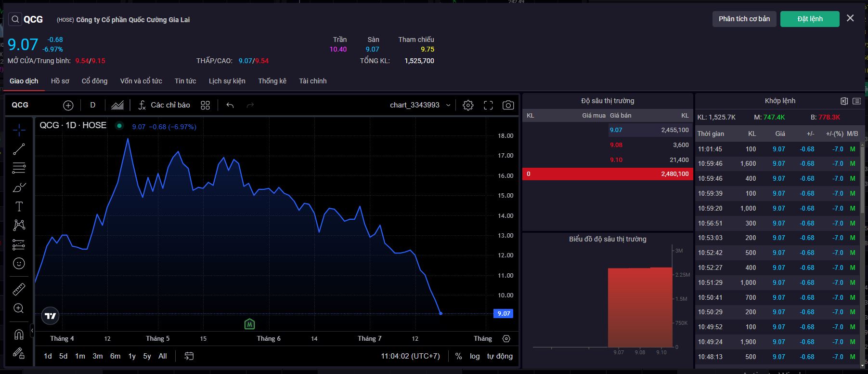
Task: Open the chart style selector
Action: click(117, 105)
